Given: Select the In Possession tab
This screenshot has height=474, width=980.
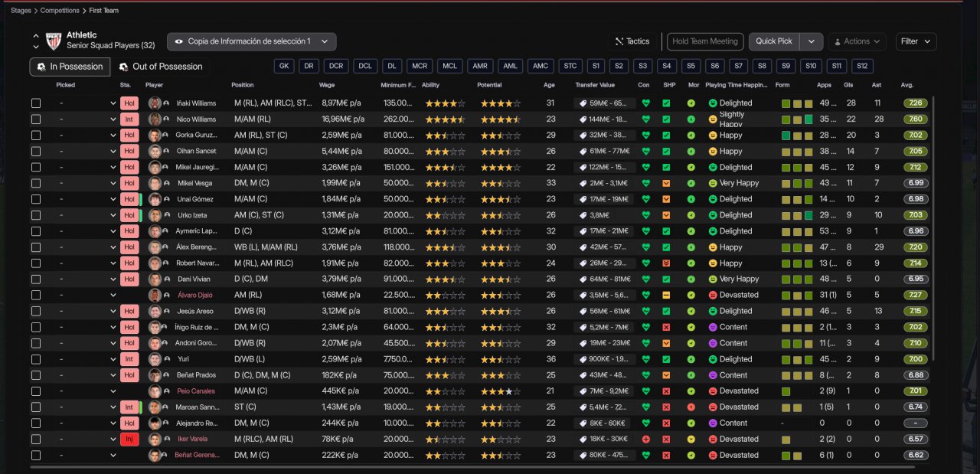Looking at the screenshot, I should pyautogui.click(x=70, y=67).
